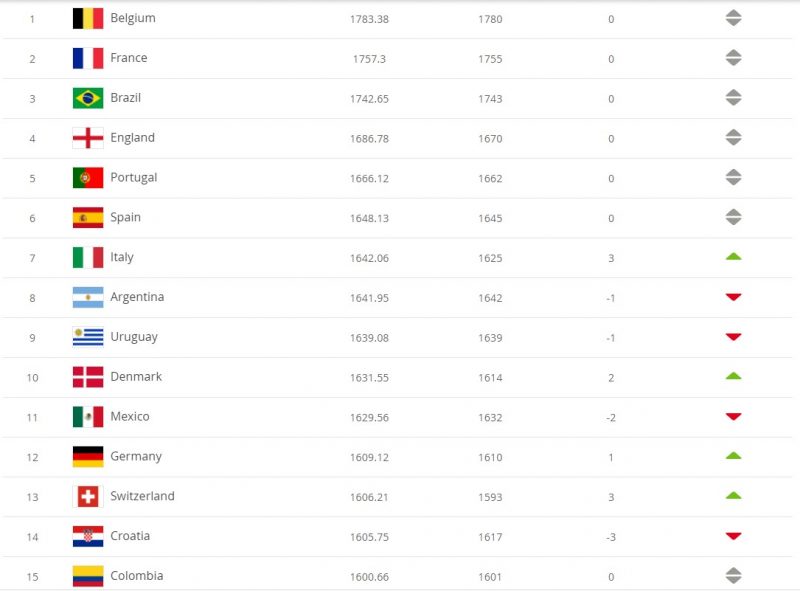Screen dimensions: 800x591
Task: Click France's grey no-change arrows icon
Action: (733, 58)
